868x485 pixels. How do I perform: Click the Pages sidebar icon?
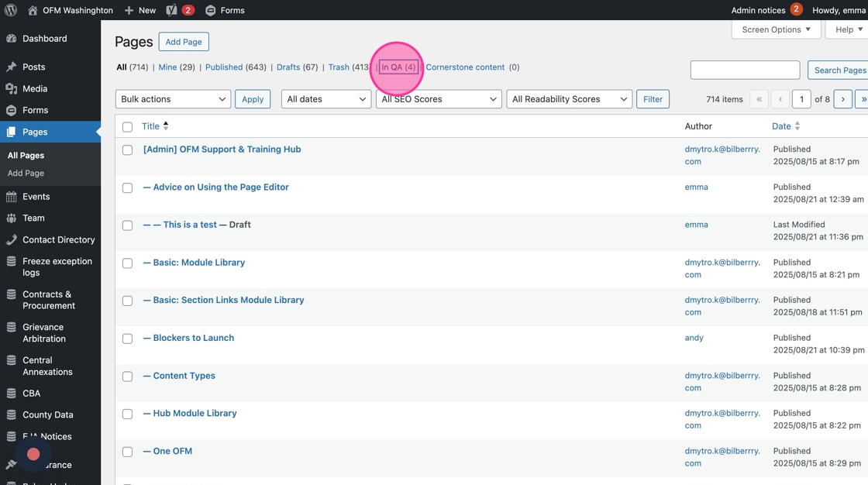click(11, 132)
